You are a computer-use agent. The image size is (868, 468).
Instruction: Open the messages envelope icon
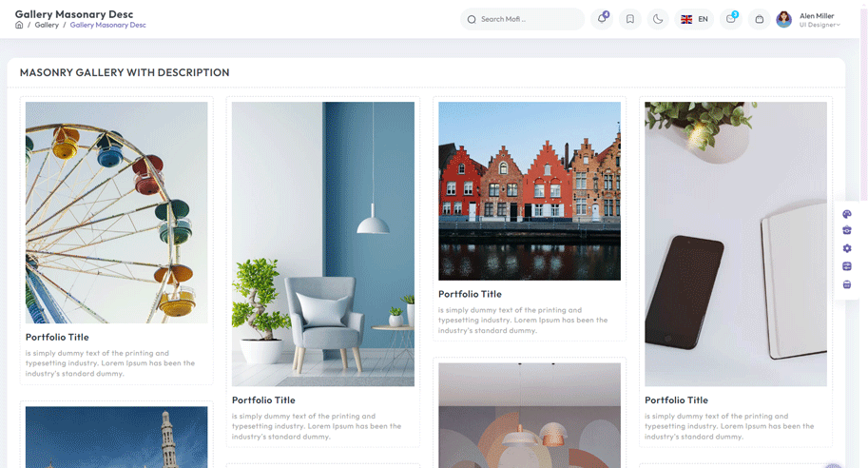click(730, 19)
